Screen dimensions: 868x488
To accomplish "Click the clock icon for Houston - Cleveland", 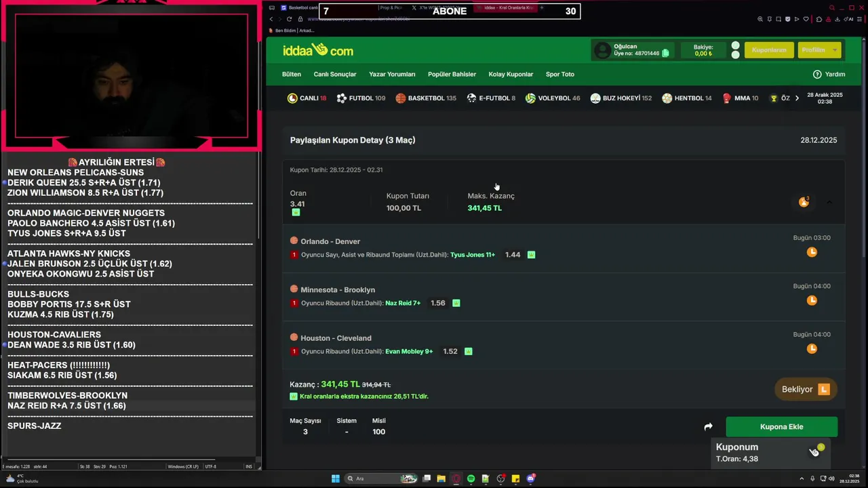I will click(812, 349).
